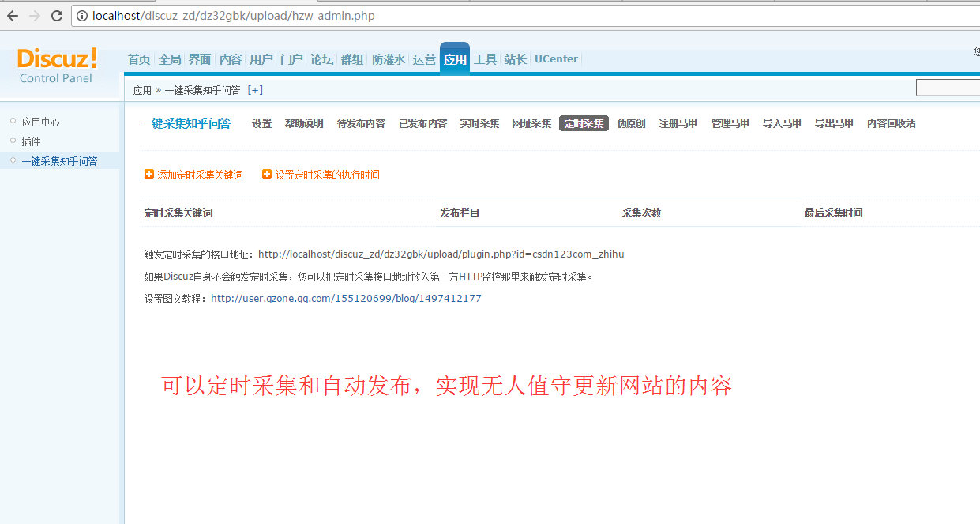The height and width of the screenshot is (524, 980).
Task: Click the browser forward arrow
Action: pyautogui.click(x=35, y=15)
